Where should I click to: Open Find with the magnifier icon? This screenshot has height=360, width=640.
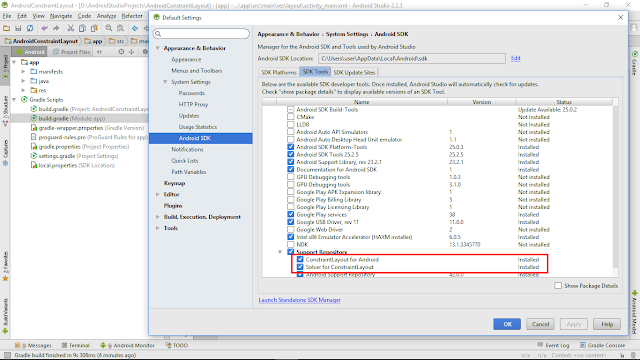109,28
